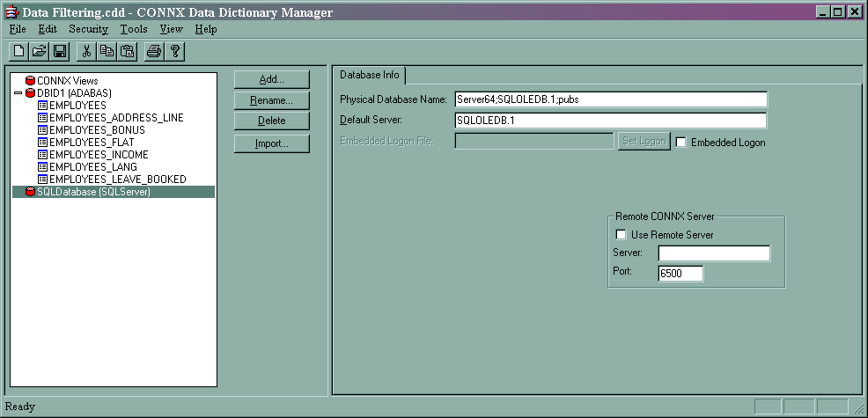The width and height of the screenshot is (868, 418).
Task: Enable the Embedded Logon checkbox
Action: point(680,143)
